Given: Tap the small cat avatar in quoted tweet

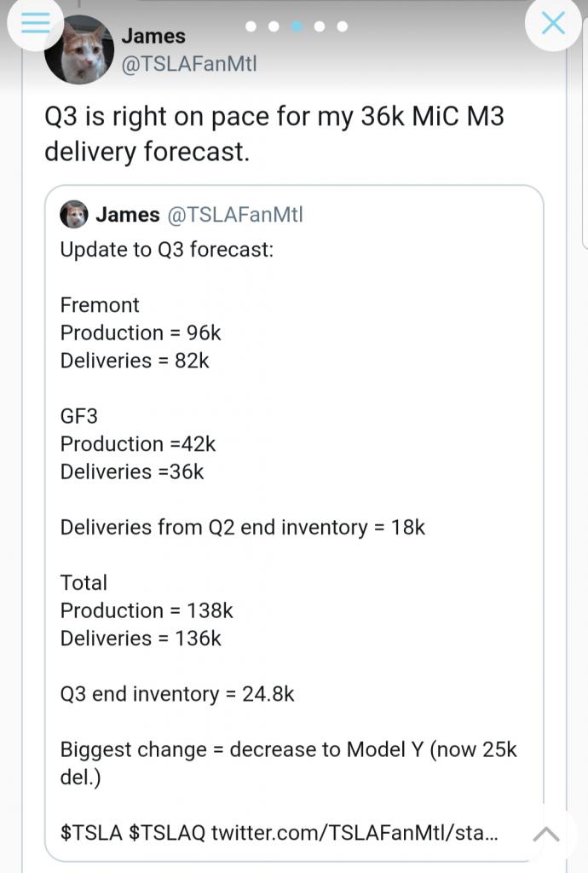Looking at the screenshot, I should pos(74,214).
